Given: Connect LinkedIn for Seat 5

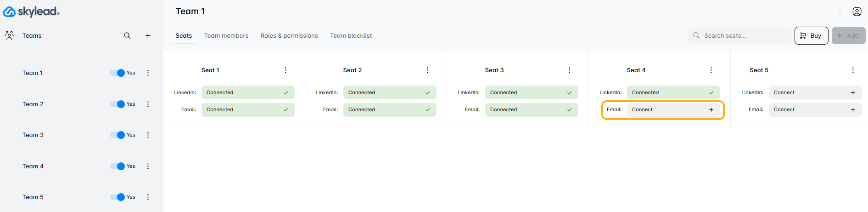Looking at the screenshot, I should (x=815, y=92).
